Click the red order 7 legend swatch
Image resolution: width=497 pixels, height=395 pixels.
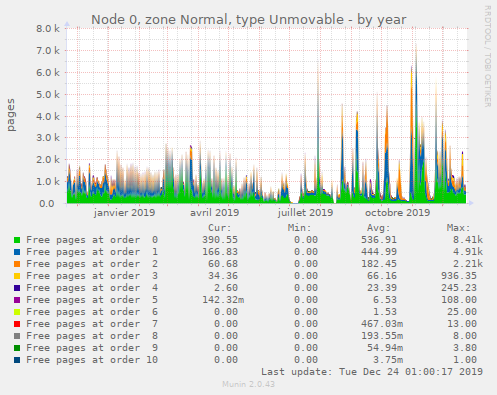17,324
